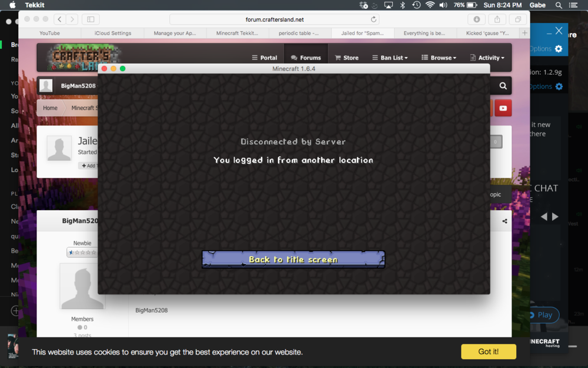Open Safari downloads icon
588x368 pixels.
coord(477,19)
